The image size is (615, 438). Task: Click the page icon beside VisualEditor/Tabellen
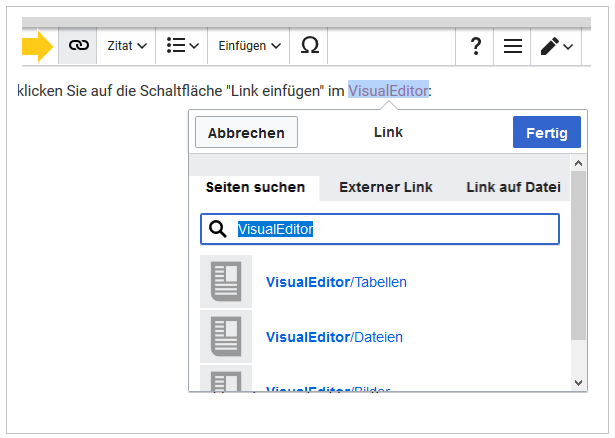pos(226,281)
